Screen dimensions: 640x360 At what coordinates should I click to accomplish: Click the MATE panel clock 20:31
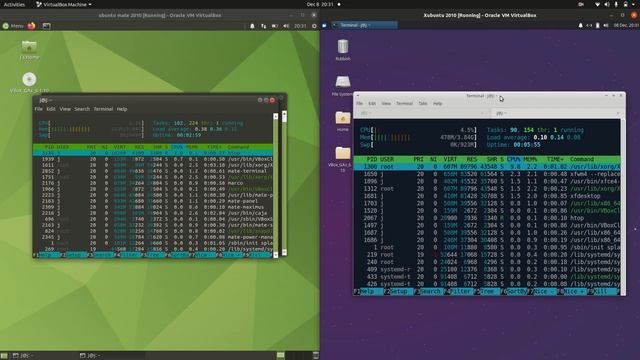click(300, 26)
